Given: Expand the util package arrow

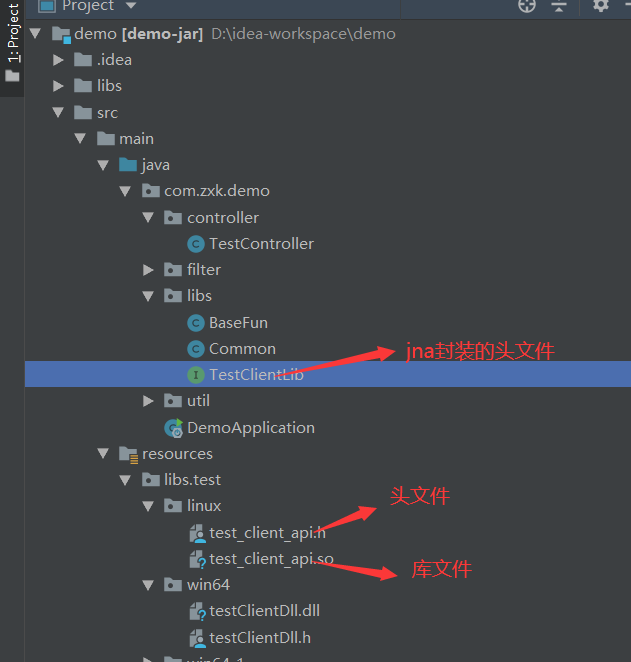Looking at the screenshot, I should (x=148, y=401).
